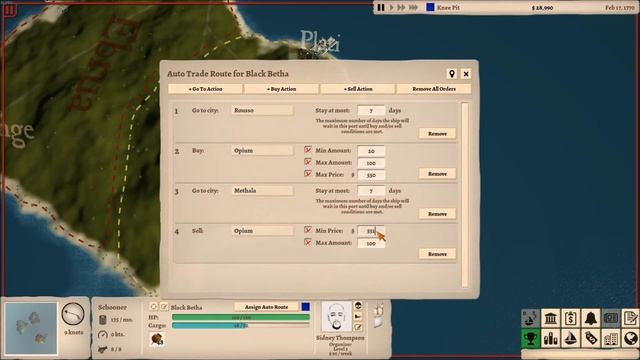Open the globe world map icon
Screen dimensions: 640x360
coord(630,338)
